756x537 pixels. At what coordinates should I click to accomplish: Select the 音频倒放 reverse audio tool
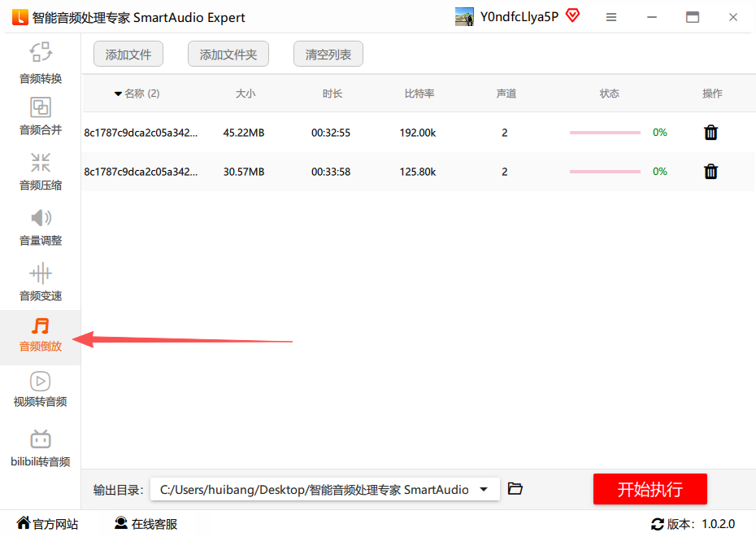click(x=41, y=335)
